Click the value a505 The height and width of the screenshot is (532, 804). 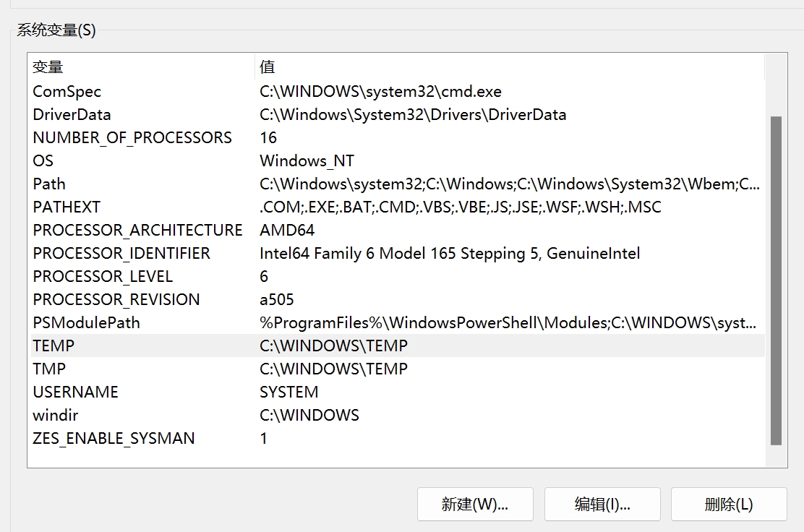tap(276, 299)
